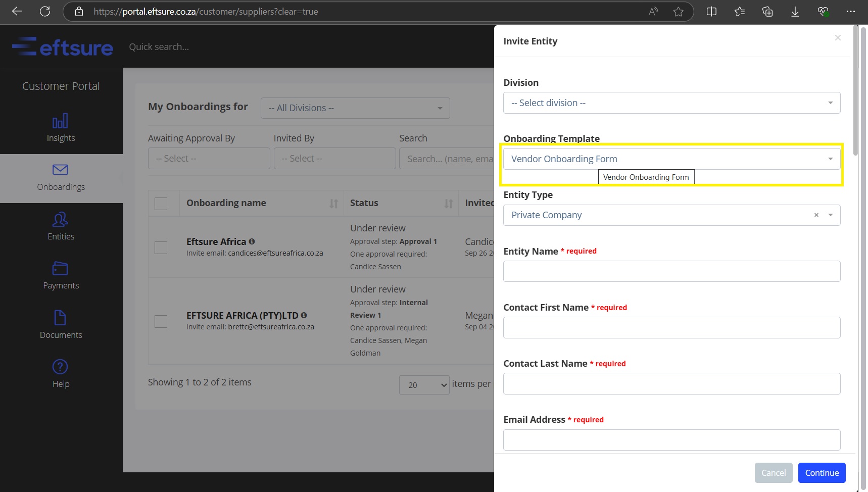Click into the Entity Name input field

pos(671,271)
